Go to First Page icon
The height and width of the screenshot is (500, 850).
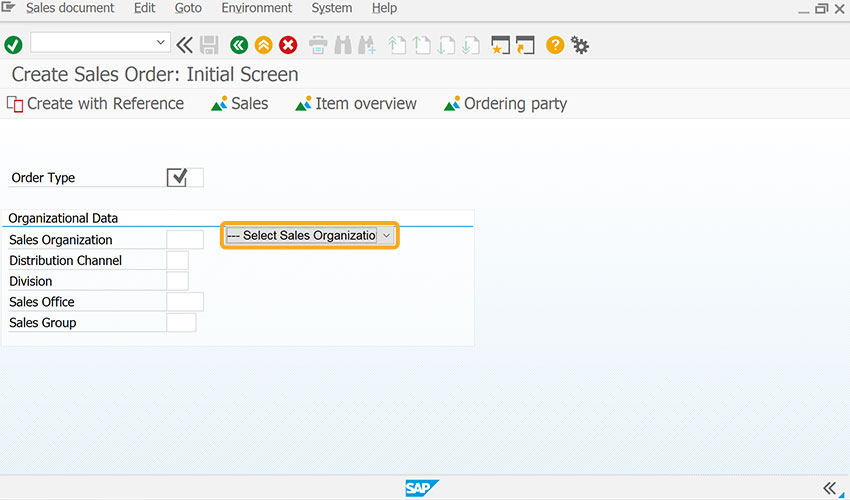pyautogui.click(x=397, y=45)
